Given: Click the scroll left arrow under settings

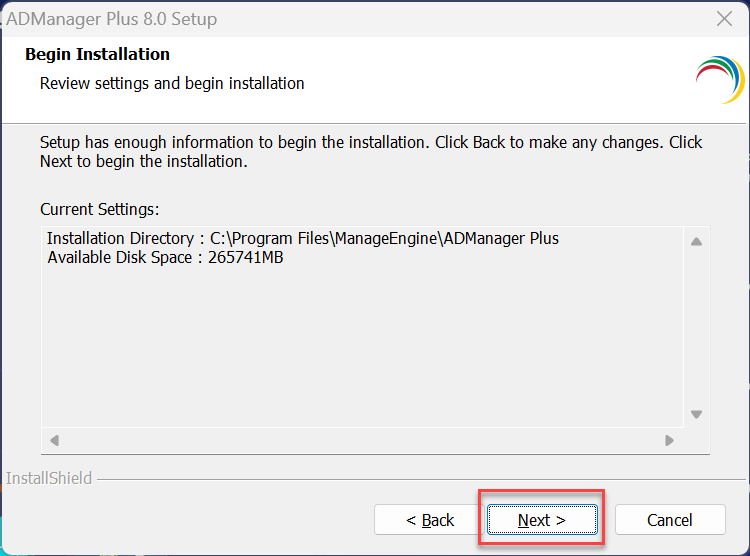Looking at the screenshot, I should pos(54,440).
